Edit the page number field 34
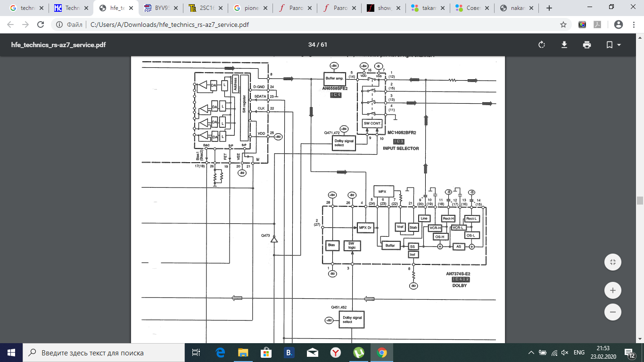Screen dimensions: 644x362 (x=312, y=45)
